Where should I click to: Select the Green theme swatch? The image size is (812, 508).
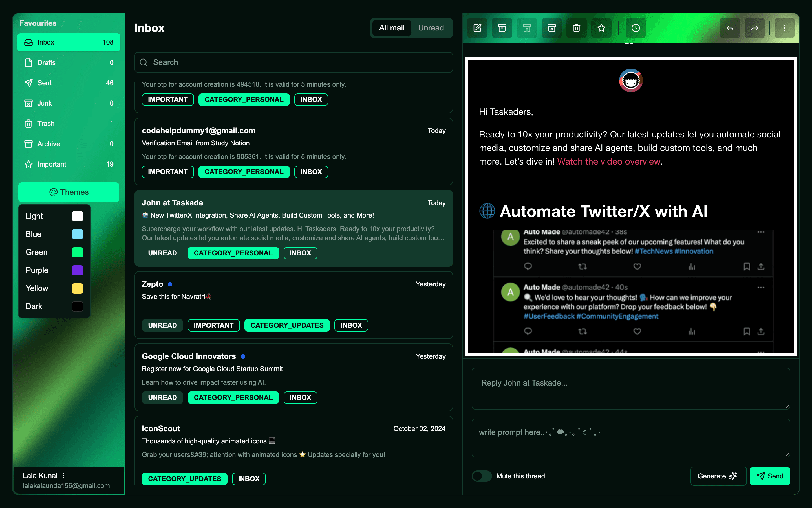click(78, 252)
